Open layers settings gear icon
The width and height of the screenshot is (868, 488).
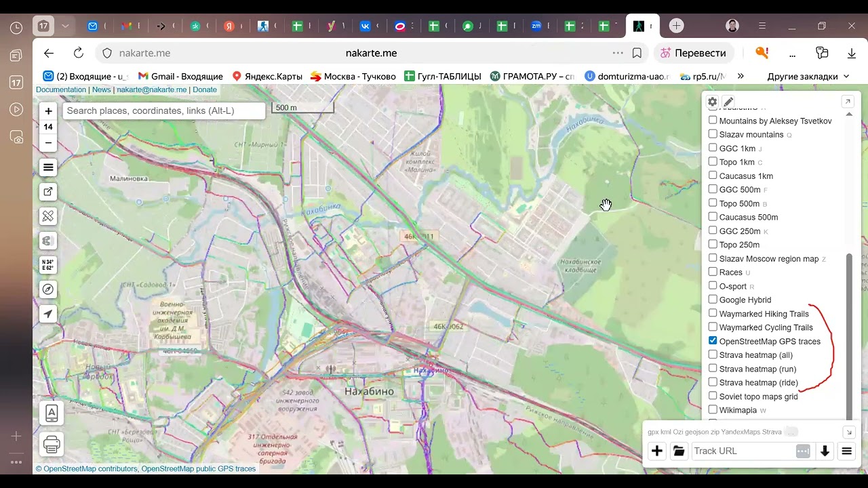(x=712, y=102)
